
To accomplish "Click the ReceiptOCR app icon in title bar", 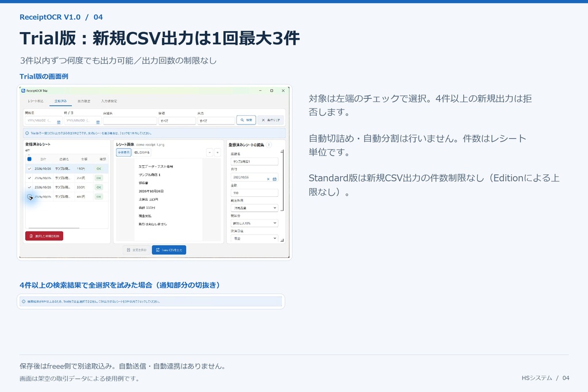I will click(23, 91).
